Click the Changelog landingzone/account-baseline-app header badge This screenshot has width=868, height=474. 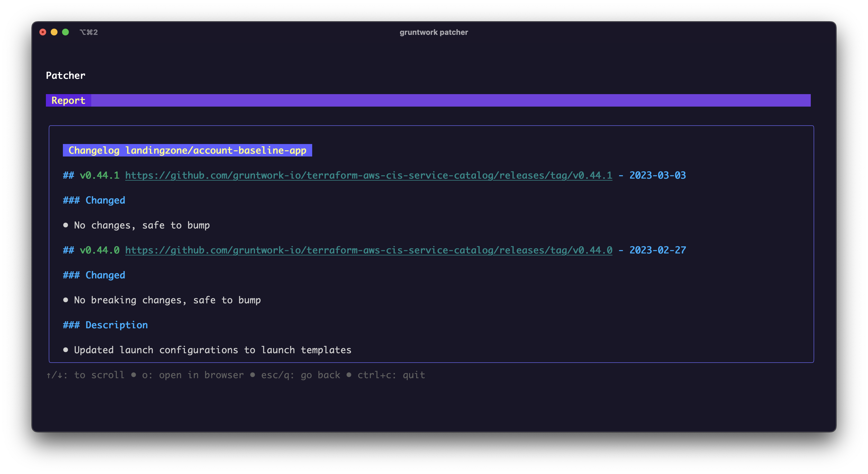[187, 150]
